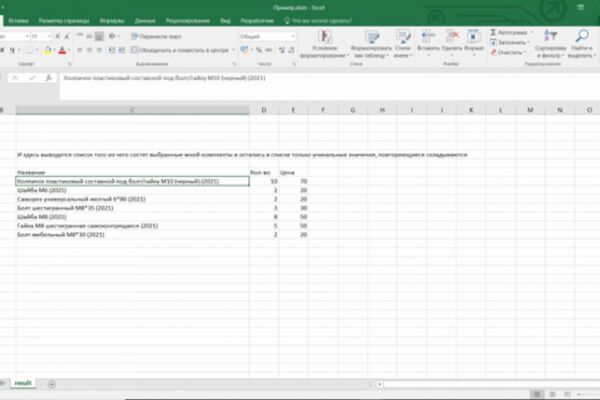Toggle align text left
The image size is (600, 400).
(x=80, y=50)
